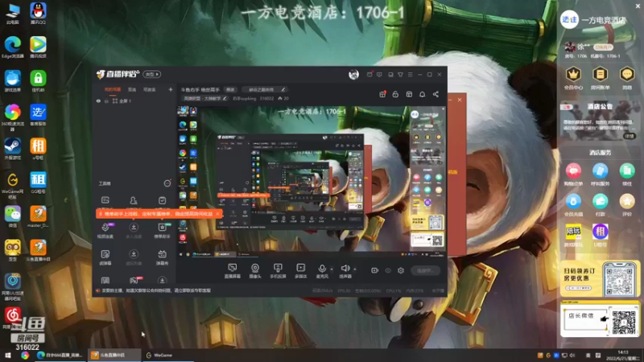
Task: Switch to Edge browser taskbar item
Action: tap(60, 355)
